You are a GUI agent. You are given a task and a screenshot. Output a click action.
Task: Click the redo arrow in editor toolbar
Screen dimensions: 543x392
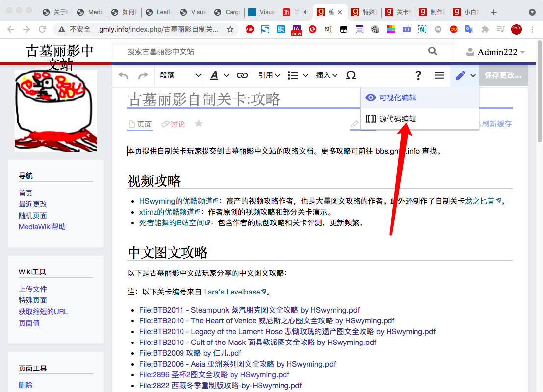(x=143, y=75)
